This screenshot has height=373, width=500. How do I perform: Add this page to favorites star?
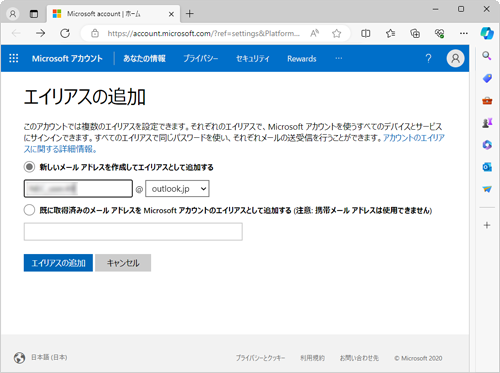(337, 33)
